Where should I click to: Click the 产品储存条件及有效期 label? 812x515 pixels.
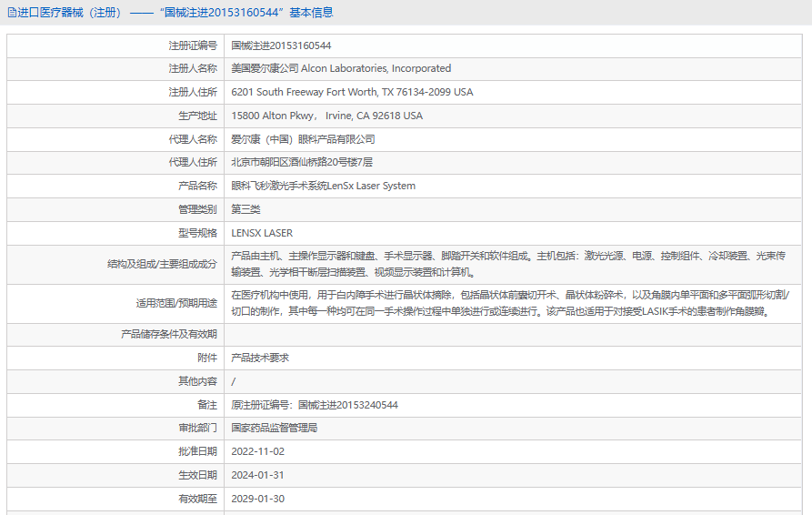[169, 334]
